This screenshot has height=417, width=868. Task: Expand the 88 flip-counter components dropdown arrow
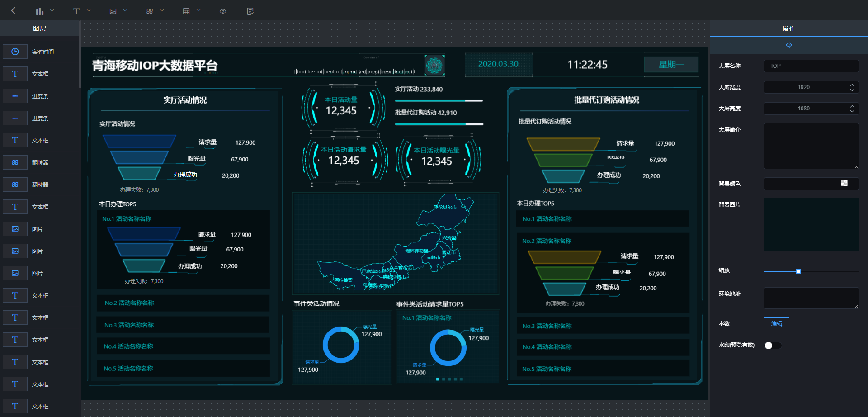(x=162, y=10)
